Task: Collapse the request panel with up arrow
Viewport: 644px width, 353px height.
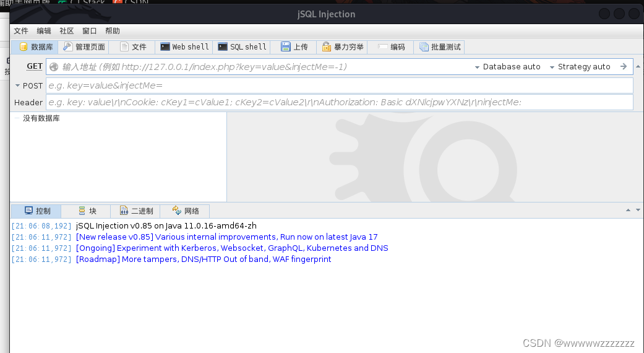Action: tap(638, 66)
